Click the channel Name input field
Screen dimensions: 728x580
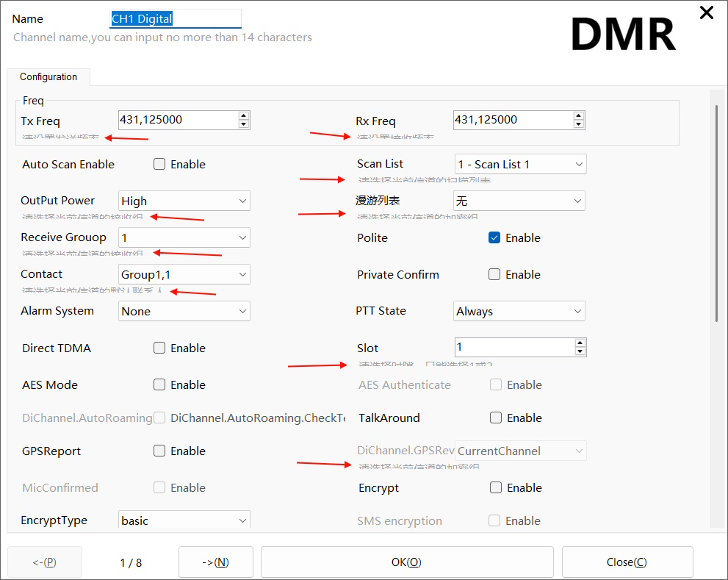click(175, 19)
